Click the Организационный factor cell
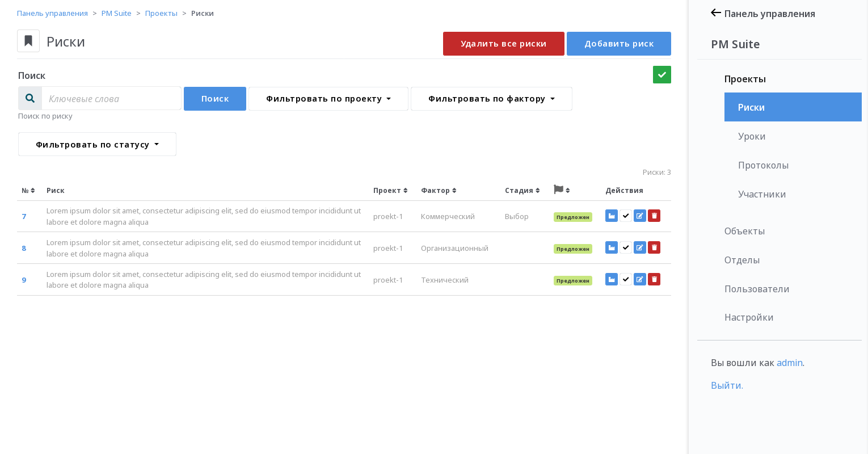 coord(454,248)
